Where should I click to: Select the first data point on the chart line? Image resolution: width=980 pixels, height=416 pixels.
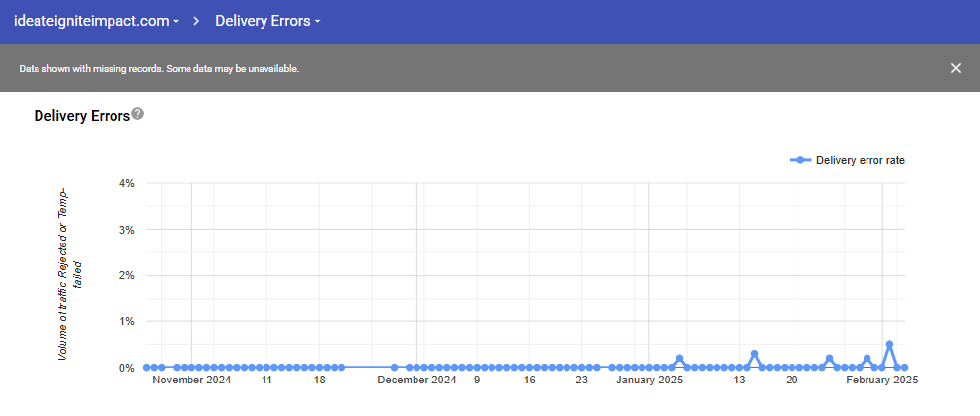[x=147, y=367]
